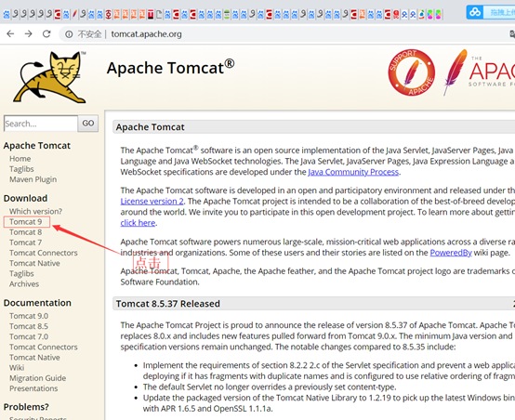Open the Which version? link
The height and width of the screenshot is (420, 515).
pos(35,211)
